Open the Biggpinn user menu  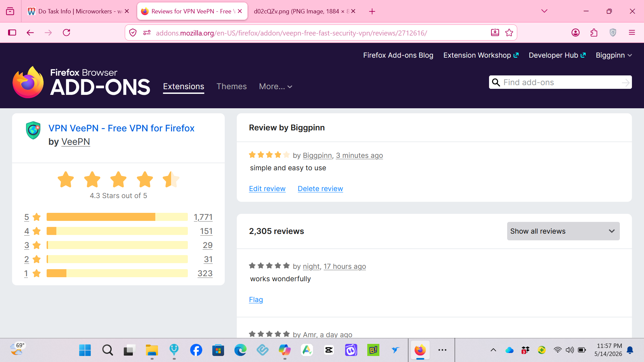click(614, 55)
